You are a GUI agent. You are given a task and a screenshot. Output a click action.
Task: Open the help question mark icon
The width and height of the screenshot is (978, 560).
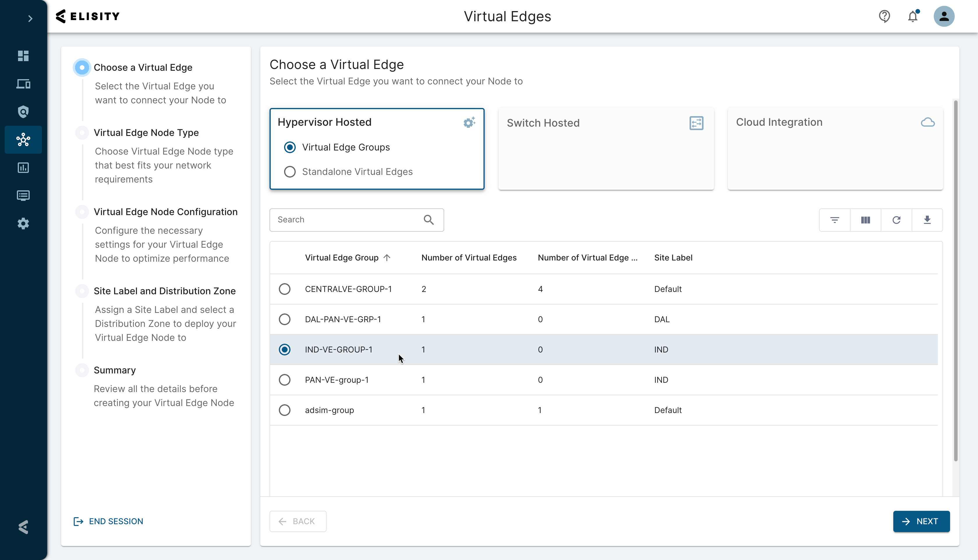click(884, 17)
